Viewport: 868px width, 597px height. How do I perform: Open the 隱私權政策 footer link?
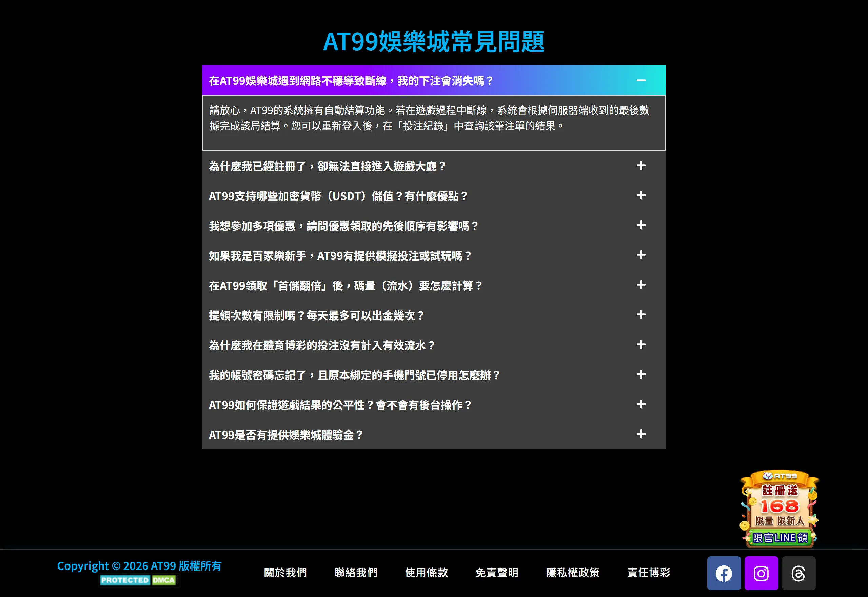[573, 573]
